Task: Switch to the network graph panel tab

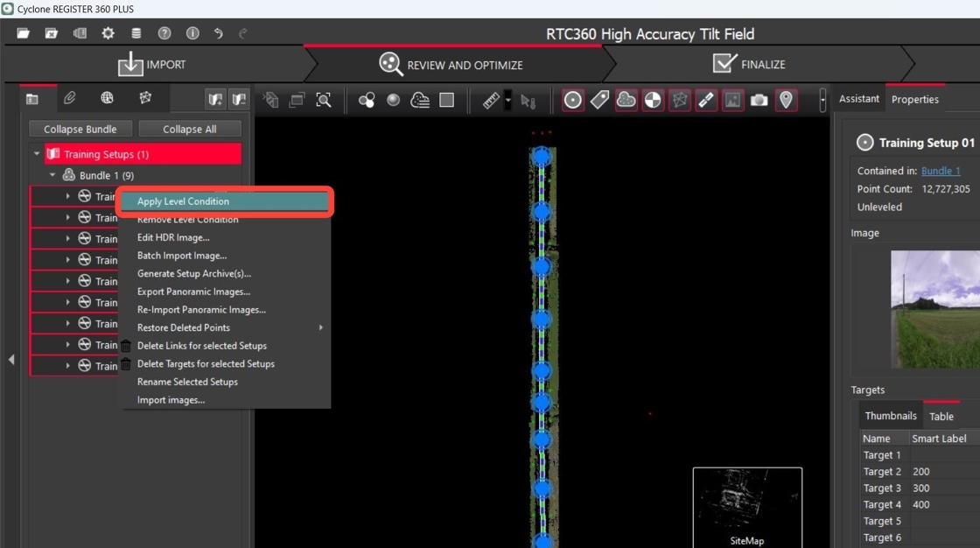Action: pyautogui.click(x=145, y=97)
